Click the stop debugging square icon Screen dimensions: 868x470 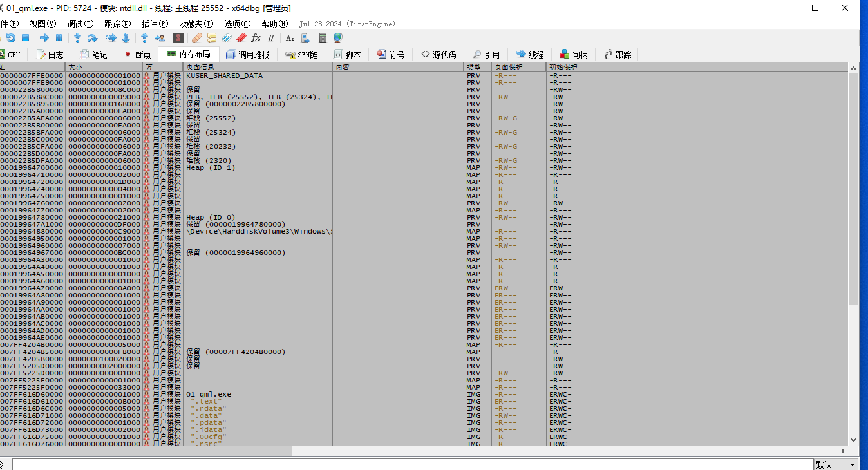[x=25, y=38]
